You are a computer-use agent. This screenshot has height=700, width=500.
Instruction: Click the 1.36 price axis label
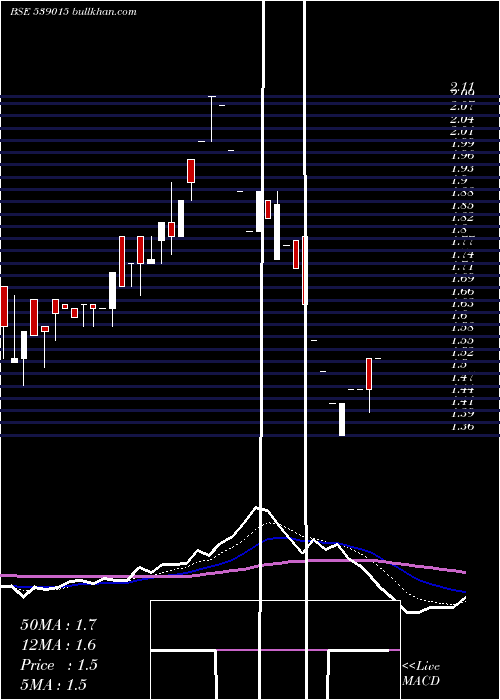pos(462,426)
